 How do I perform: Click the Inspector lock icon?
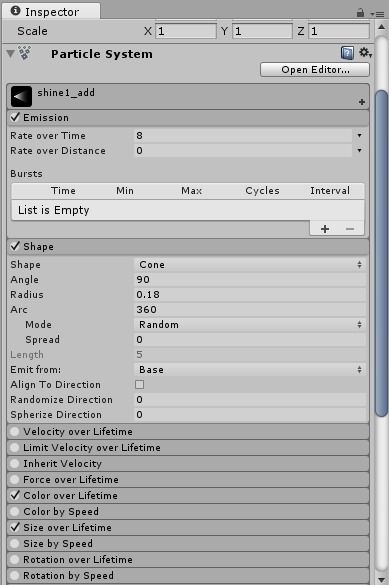point(360,13)
